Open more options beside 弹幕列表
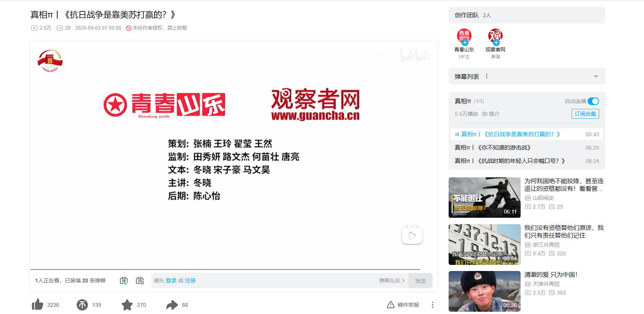This screenshot has height=314, width=644. click(x=487, y=77)
